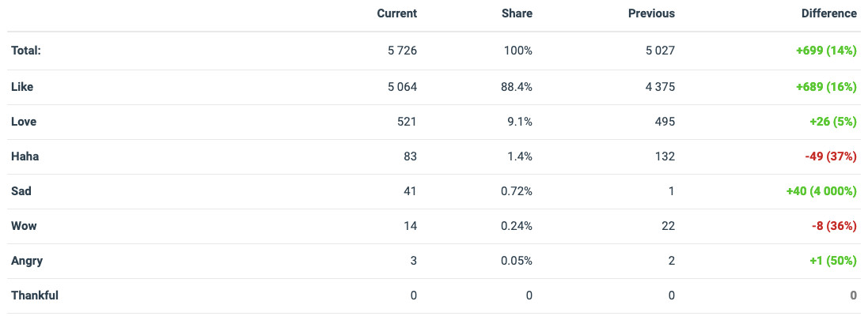Click the -49 (37%) Haha difference
The image size is (868, 320).
pos(830,156)
